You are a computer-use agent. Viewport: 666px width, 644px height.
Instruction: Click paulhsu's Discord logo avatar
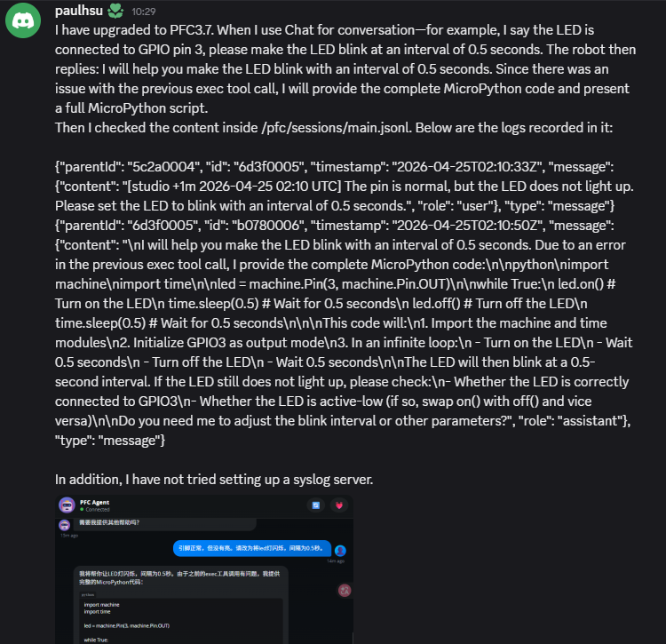point(23,20)
